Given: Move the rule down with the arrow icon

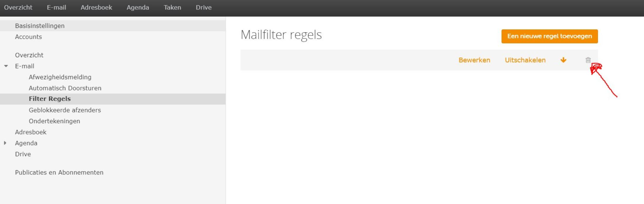Looking at the screenshot, I should pyautogui.click(x=563, y=60).
